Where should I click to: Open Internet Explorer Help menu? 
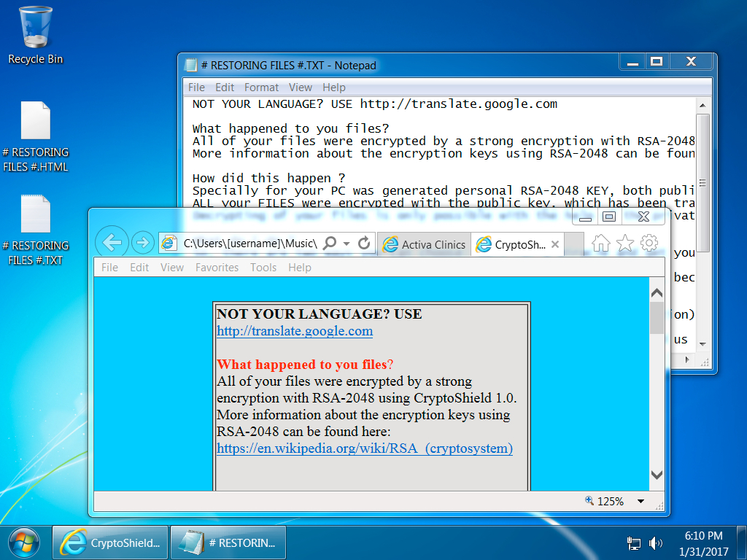[299, 268]
